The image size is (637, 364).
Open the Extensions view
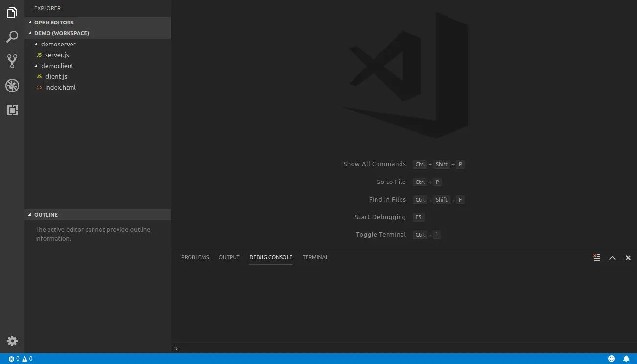click(12, 110)
